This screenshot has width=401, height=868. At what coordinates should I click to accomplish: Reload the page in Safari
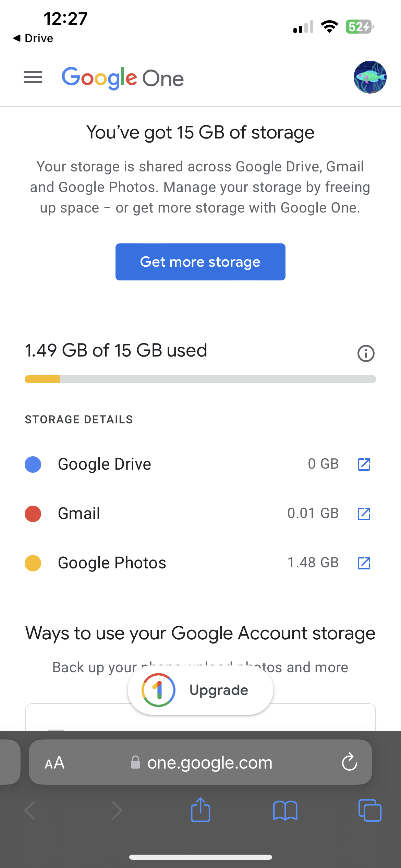[349, 762]
